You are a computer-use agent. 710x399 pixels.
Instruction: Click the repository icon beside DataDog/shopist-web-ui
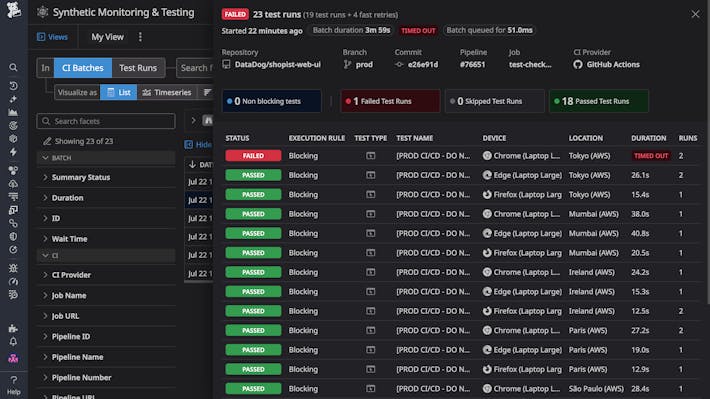click(226, 64)
